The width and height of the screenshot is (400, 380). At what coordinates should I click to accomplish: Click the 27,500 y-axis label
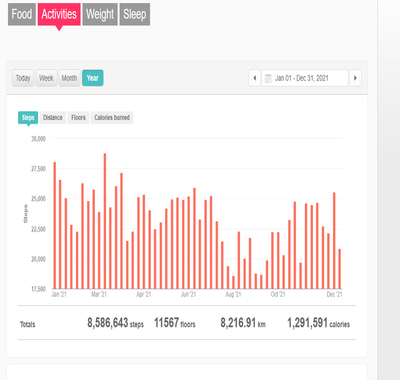pyautogui.click(x=38, y=169)
